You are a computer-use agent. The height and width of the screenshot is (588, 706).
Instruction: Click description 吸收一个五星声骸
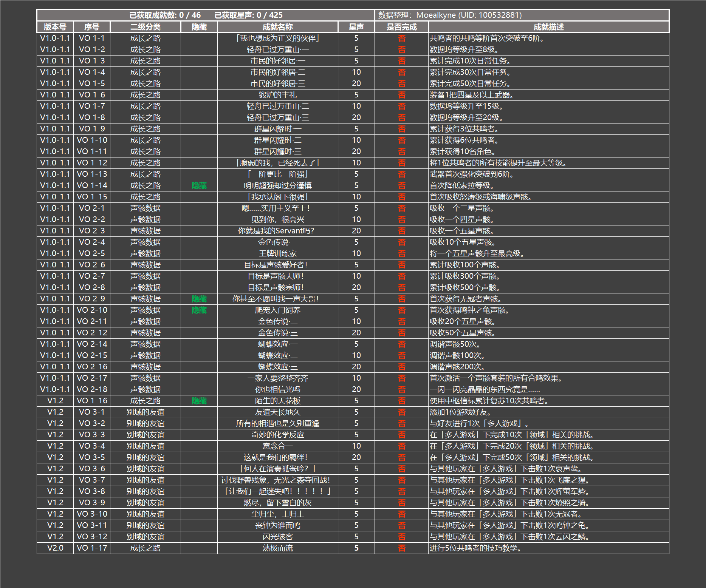pyautogui.click(x=462, y=231)
